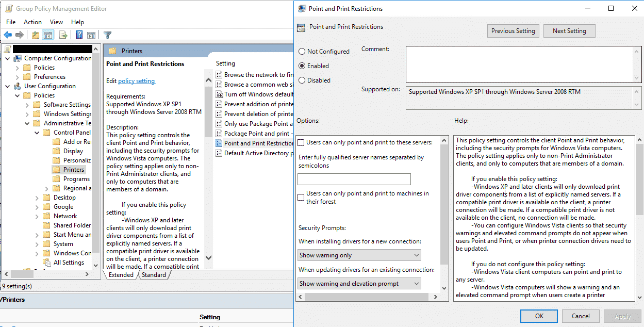Collapse the User Configuration tree node
The height and width of the screenshot is (327, 644).
(8, 86)
